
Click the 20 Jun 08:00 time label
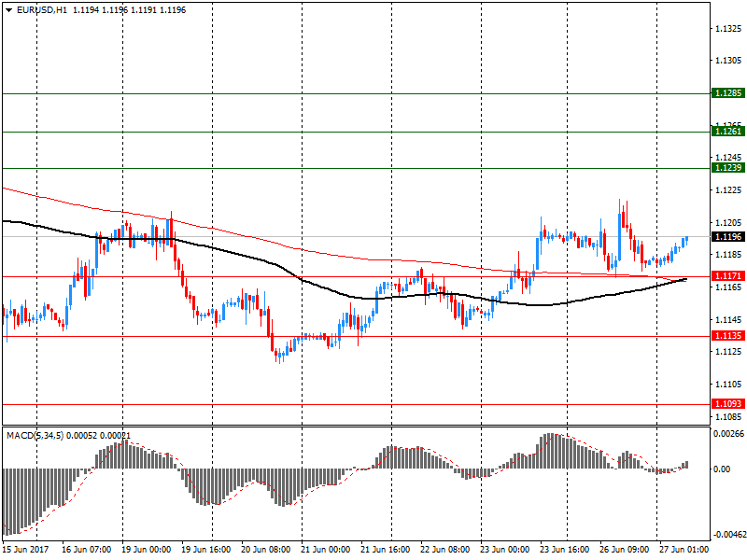click(265, 550)
